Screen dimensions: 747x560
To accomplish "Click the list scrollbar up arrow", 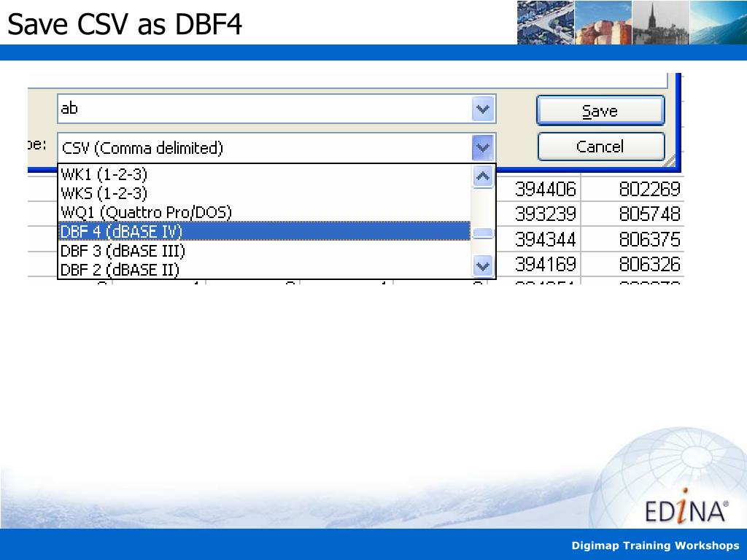I will [483, 176].
